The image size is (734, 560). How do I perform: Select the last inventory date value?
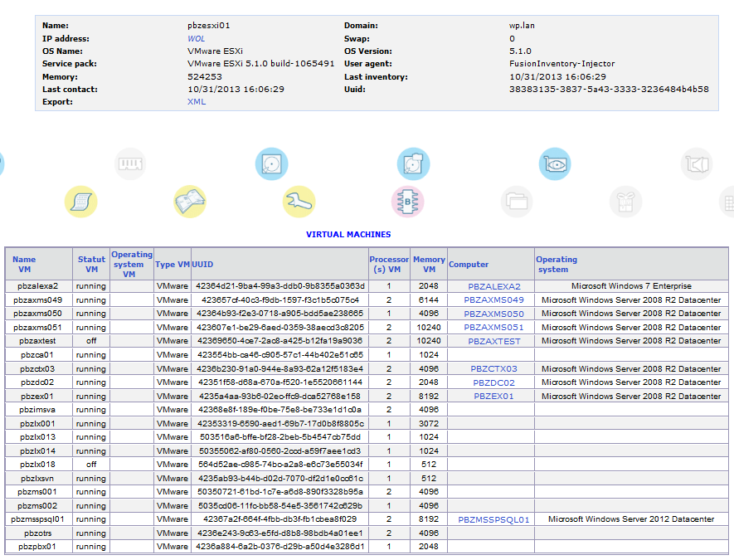coord(557,77)
